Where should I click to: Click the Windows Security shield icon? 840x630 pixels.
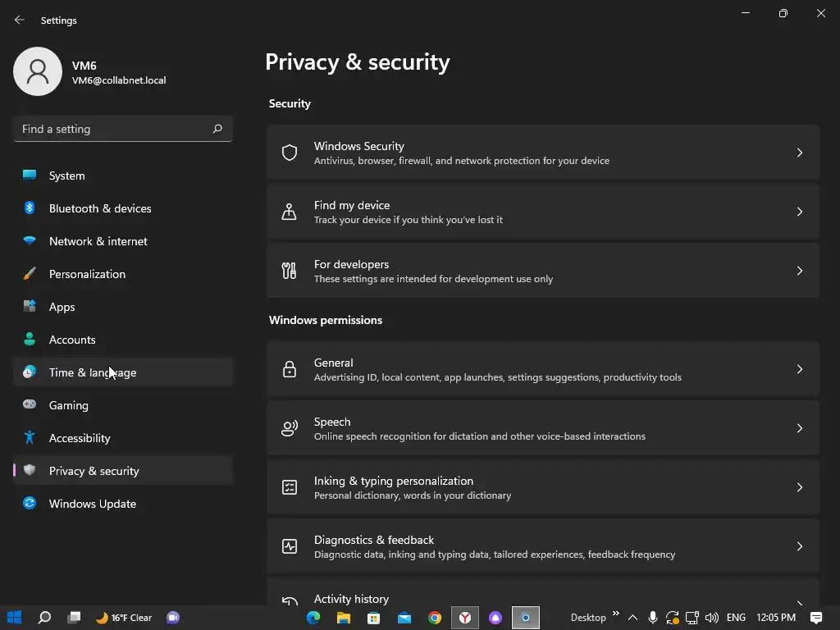tap(289, 153)
